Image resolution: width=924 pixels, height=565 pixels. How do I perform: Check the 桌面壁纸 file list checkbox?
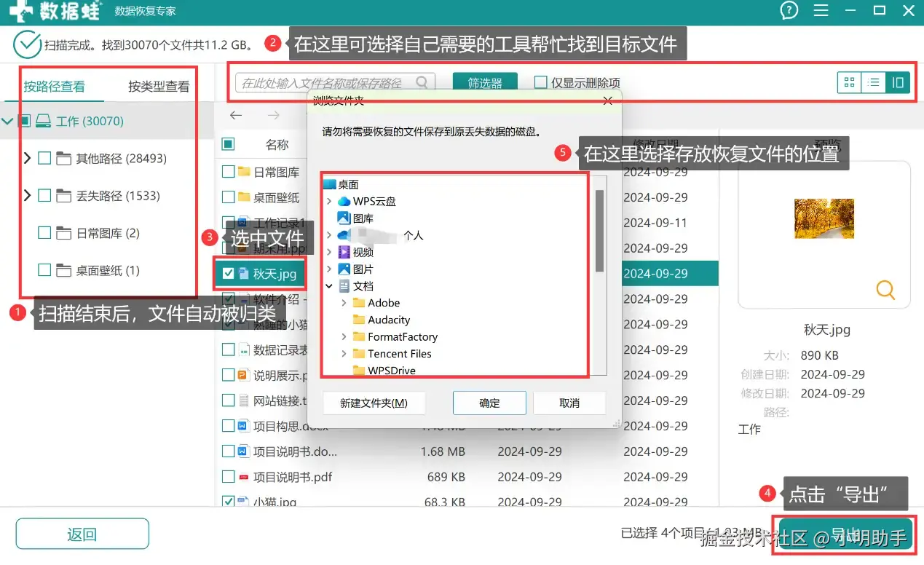point(228,197)
